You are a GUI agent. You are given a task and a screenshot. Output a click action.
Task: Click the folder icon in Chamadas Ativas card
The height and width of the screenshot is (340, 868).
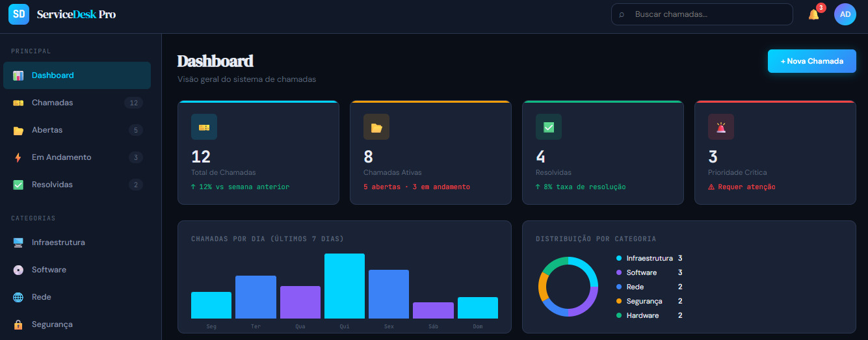coord(376,127)
